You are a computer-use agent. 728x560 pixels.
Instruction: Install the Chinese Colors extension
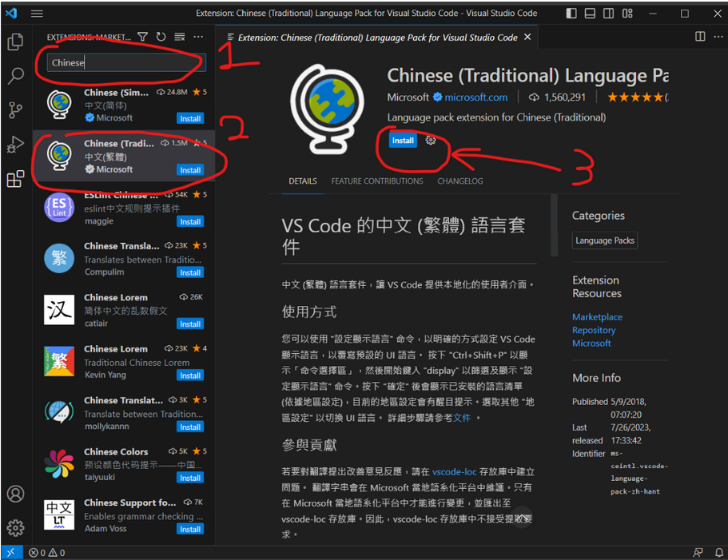pyautogui.click(x=190, y=478)
